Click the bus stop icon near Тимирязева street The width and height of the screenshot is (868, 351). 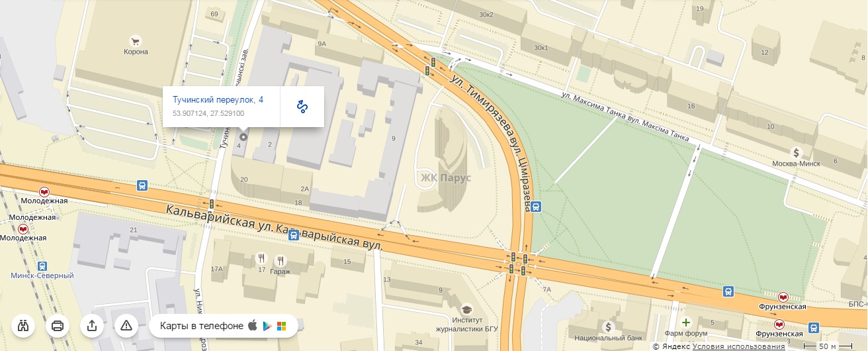click(x=535, y=206)
